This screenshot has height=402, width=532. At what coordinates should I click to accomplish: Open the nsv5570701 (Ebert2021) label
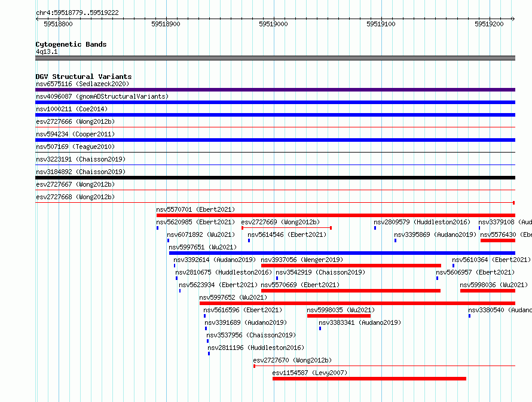tap(195, 209)
